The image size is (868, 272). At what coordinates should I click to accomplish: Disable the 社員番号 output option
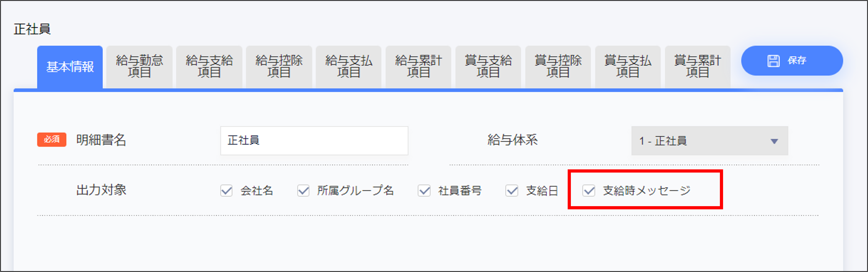point(424,191)
